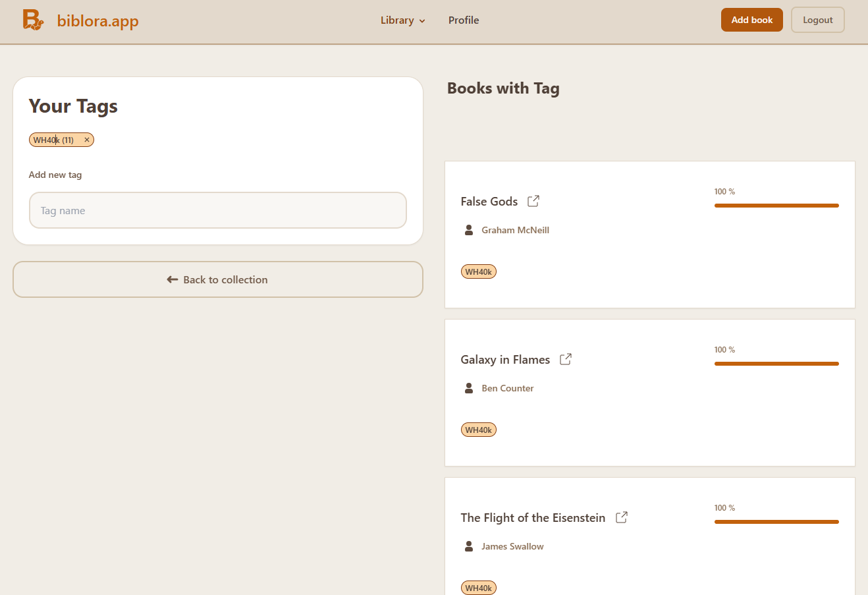Select the WH40k (11) tag chip
The height and width of the screenshot is (595, 868).
(54, 140)
